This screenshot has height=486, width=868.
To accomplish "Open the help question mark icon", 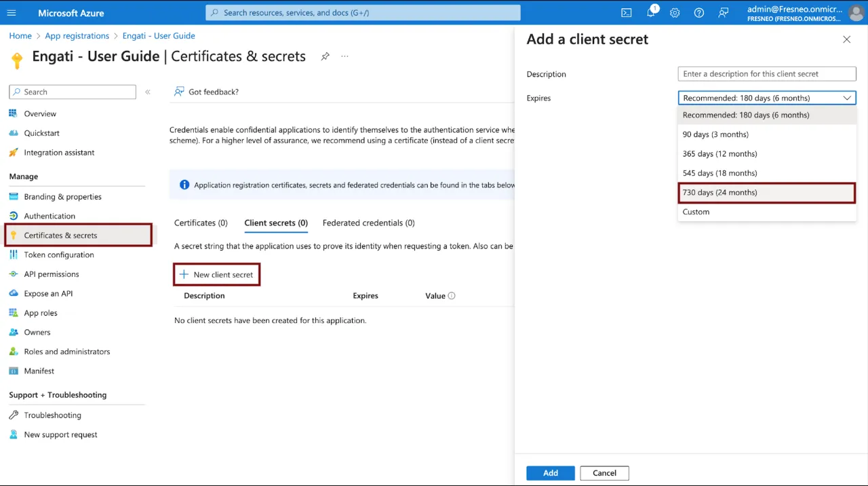I will (699, 13).
